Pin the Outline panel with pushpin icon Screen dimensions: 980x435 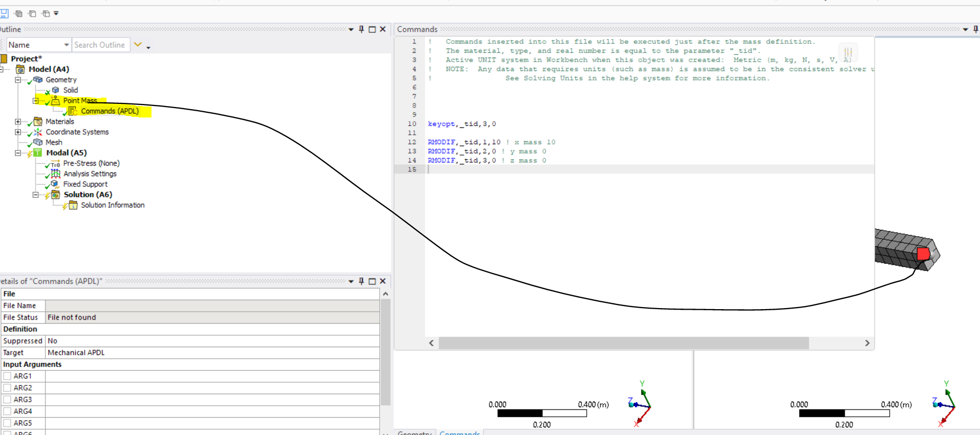click(x=361, y=29)
